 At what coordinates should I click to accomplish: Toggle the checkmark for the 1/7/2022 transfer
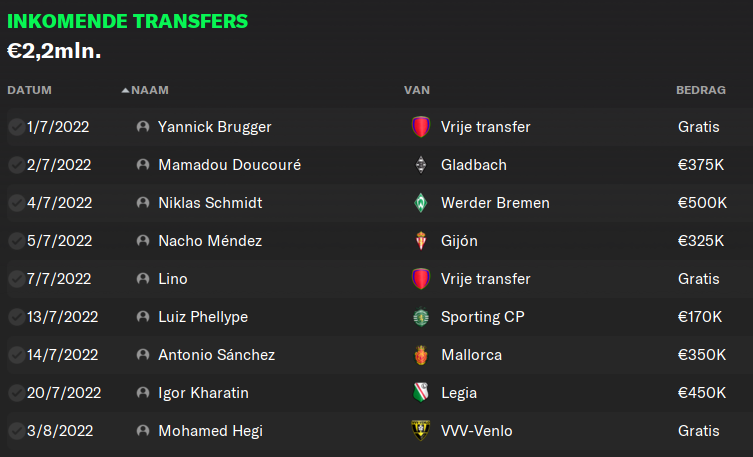coord(16,127)
